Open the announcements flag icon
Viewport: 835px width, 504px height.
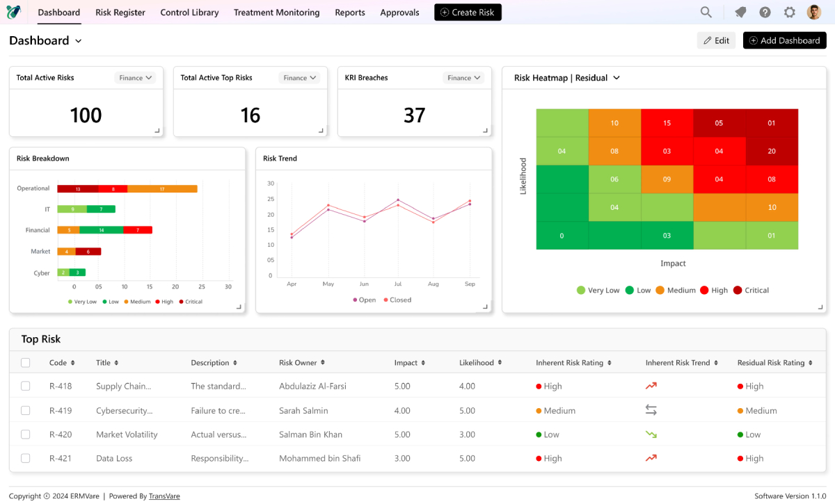coord(740,12)
